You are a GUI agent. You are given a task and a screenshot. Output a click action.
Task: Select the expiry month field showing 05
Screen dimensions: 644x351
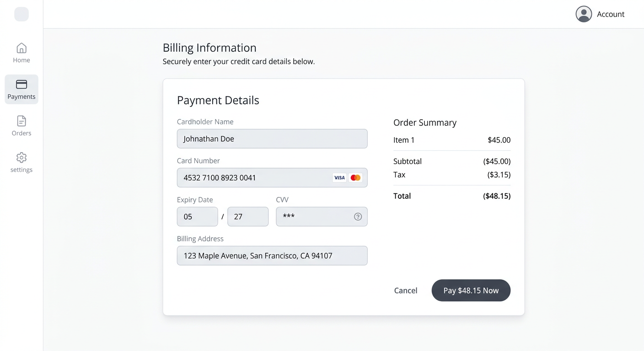tap(197, 217)
